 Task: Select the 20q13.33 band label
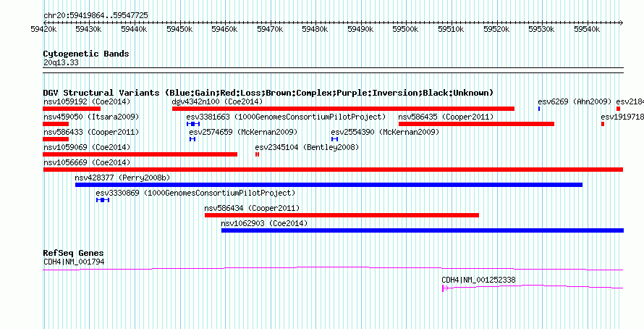click(x=62, y=63)
